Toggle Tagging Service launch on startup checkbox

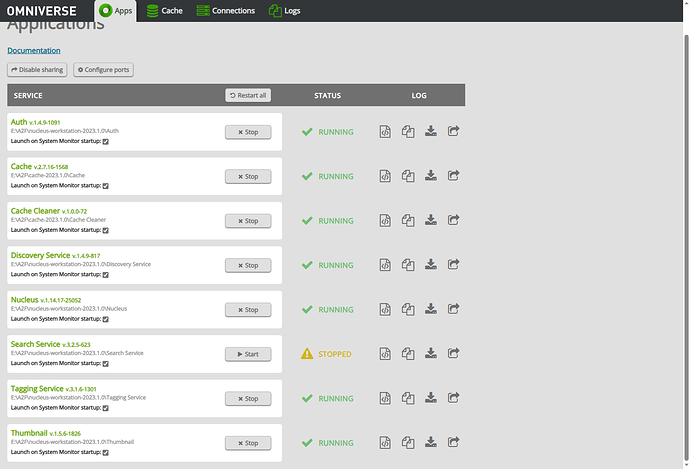coord(106,408)
